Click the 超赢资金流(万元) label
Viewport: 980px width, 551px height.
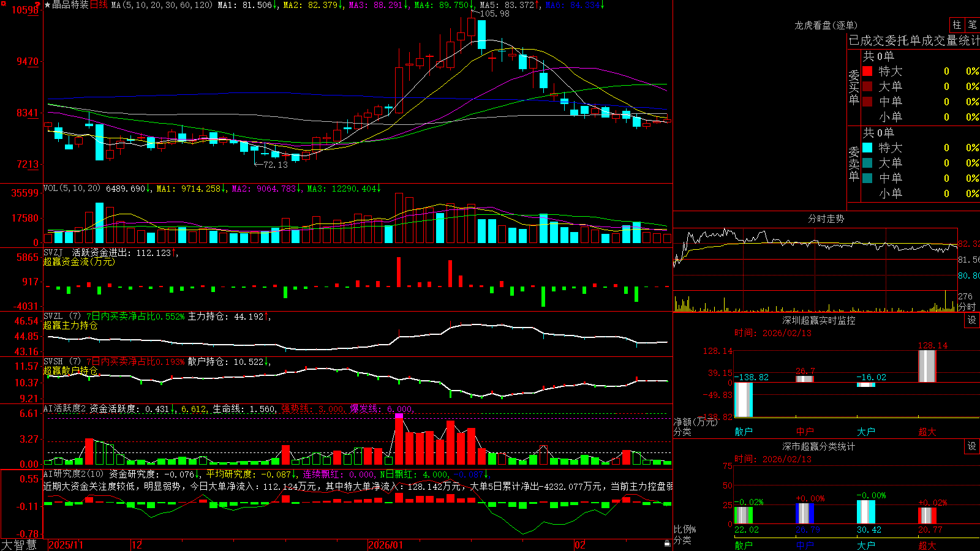pos(79,261)
